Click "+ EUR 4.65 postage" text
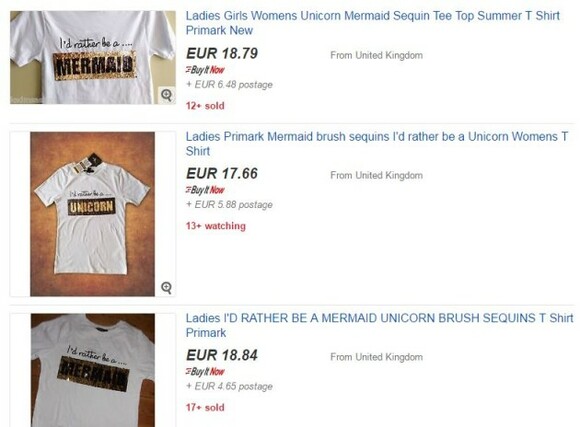The height and width of the screenshot is (427, 580). pyautogui.click(x=229, y=386)
